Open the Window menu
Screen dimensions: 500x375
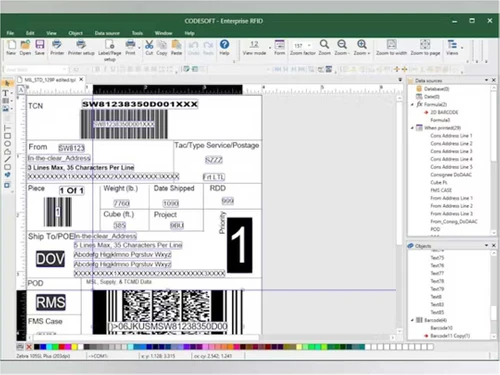pyautogui.click(x=163, y=33)
